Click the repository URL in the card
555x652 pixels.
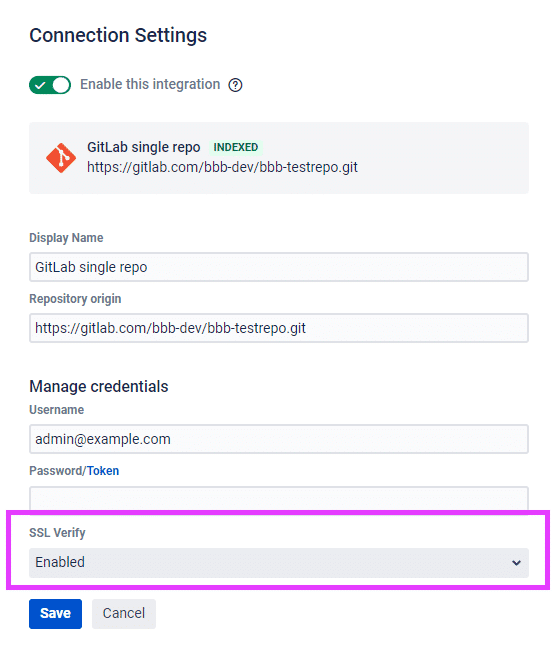pos(222,167)
